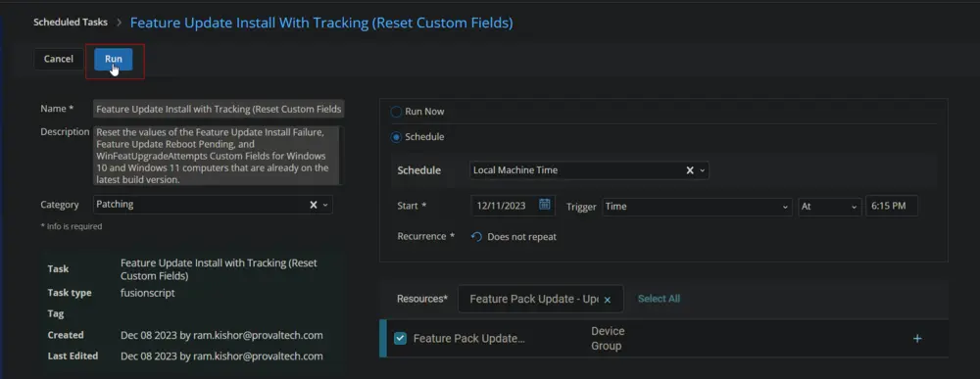Edit the Start date 12/11/2023
The width and height of the screenshot is (980, 379).
coord(501,206)
